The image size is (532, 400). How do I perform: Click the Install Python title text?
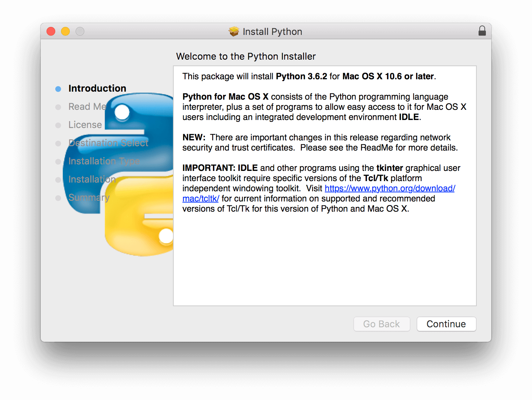(x=272, y=31)
